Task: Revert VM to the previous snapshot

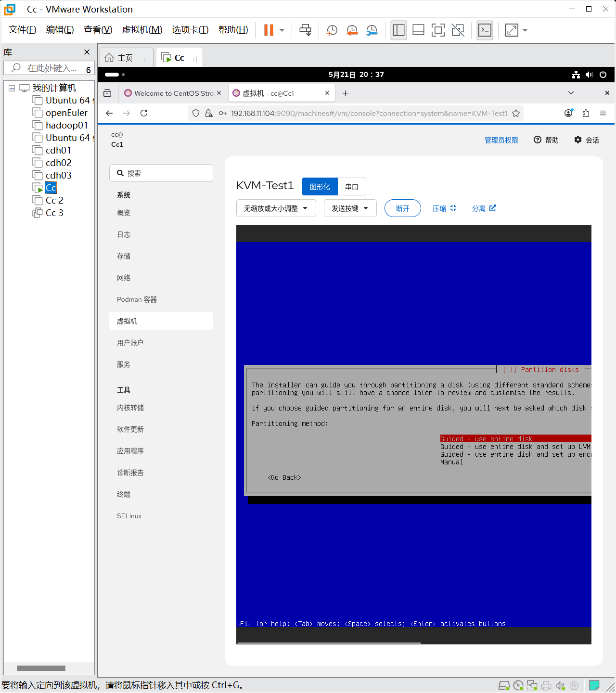Action: pyautogui.click(x=352, y=30)
